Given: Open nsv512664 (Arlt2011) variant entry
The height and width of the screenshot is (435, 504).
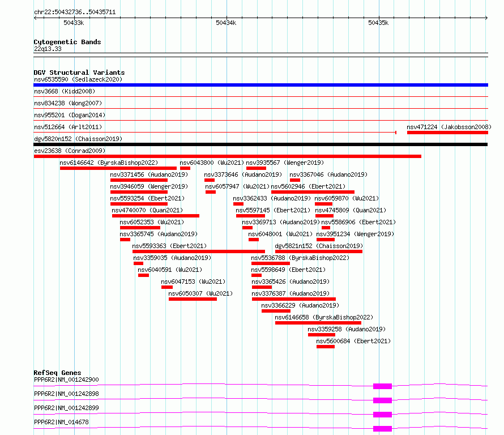Looking at the screenshot, I should point(68,127).
